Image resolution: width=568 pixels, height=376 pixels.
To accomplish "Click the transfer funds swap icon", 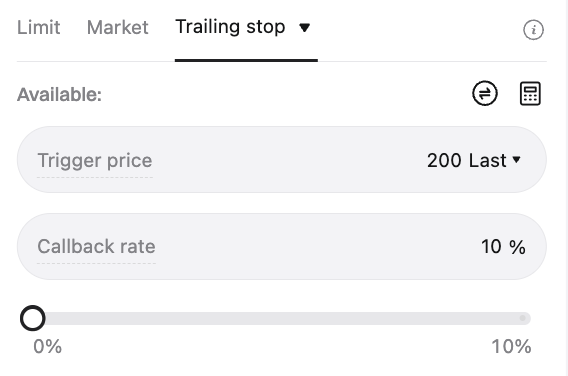I will (485, 93).
